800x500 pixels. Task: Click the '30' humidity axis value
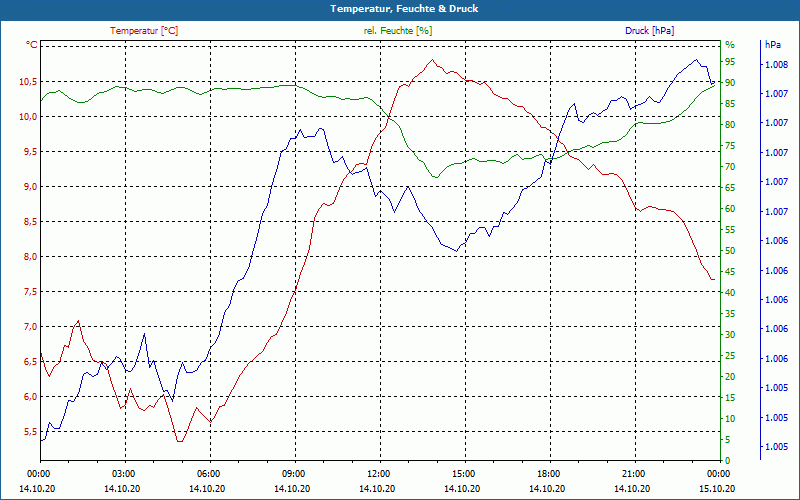[x=730, y=335]
